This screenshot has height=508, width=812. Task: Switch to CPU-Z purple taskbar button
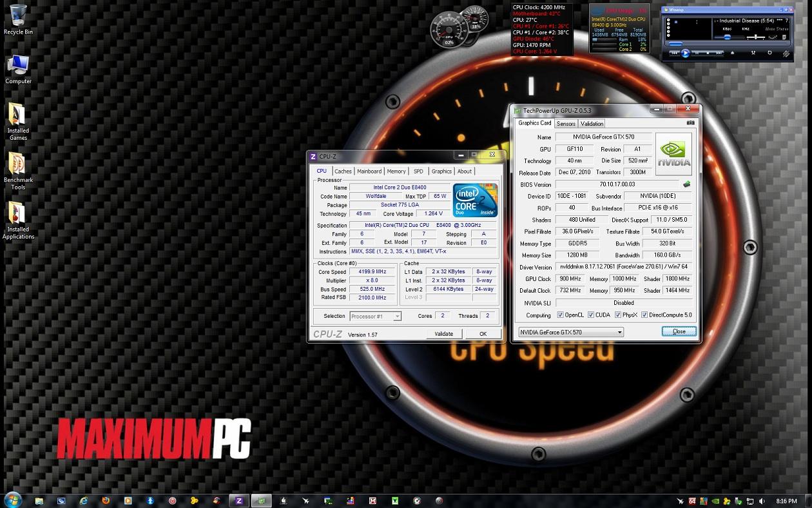[x=239, y=500]
